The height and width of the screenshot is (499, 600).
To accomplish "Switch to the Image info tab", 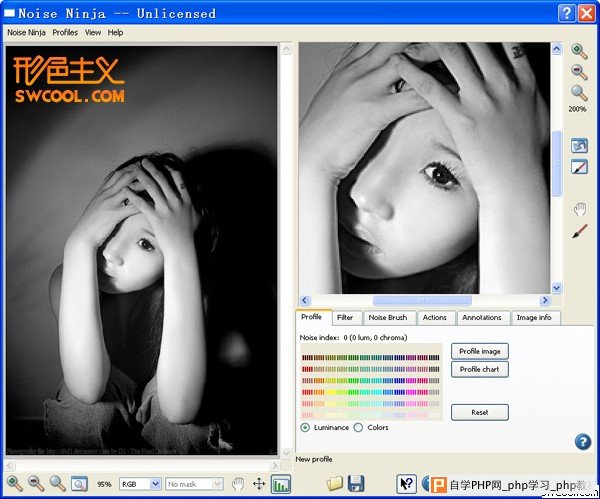I will coord(534,318).
